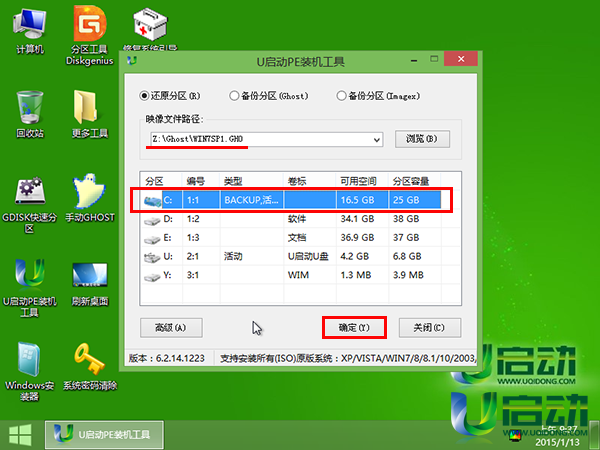Image resolution: width=600 pixels, height=450 pixels.
Task: Click the 34.1 GB free space cell
Action: [357, 219]
